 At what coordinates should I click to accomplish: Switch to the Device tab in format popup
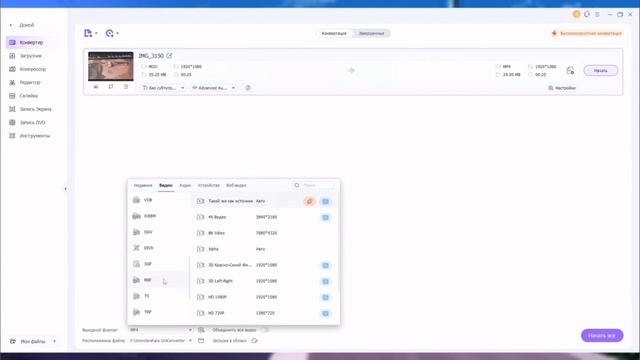pos(209,185)
